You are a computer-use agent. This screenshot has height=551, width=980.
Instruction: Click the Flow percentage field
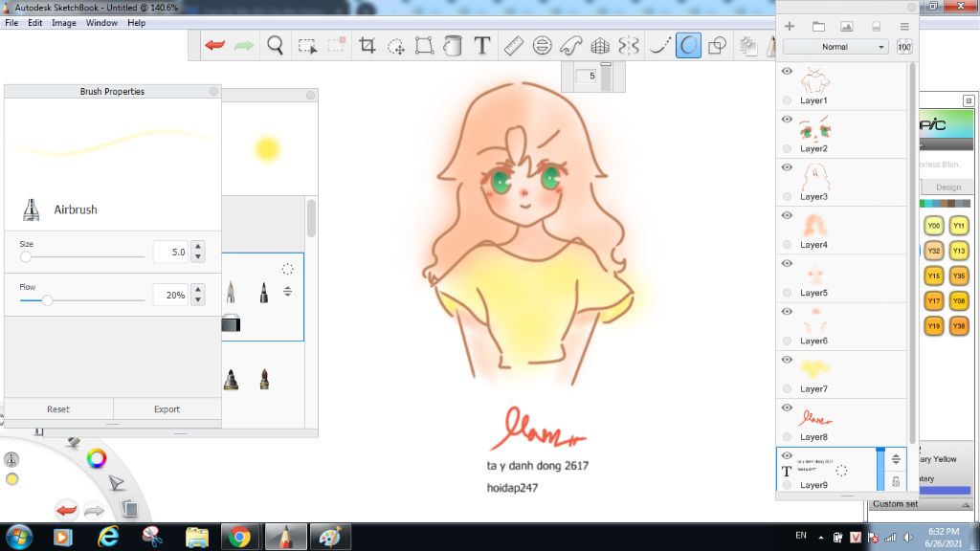click(170, 295)
